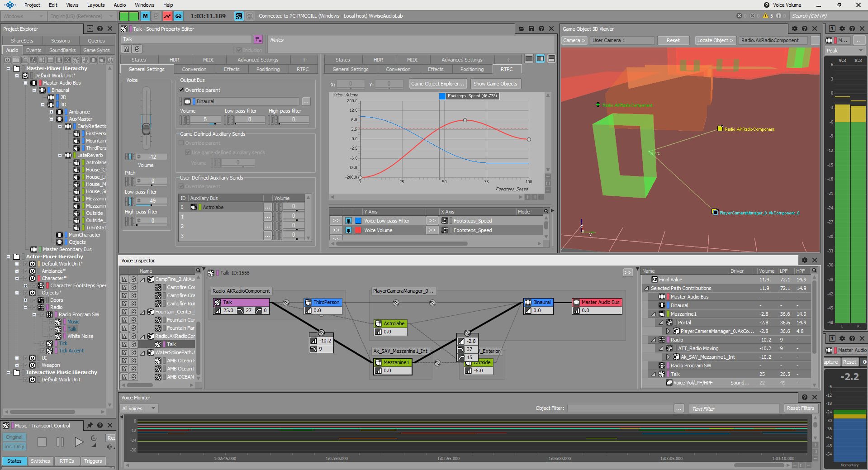The height and width of the screenshot is (470, 868).
Task: Click the red profiling graph icon beside the timecode
Action: coord(167,16)
